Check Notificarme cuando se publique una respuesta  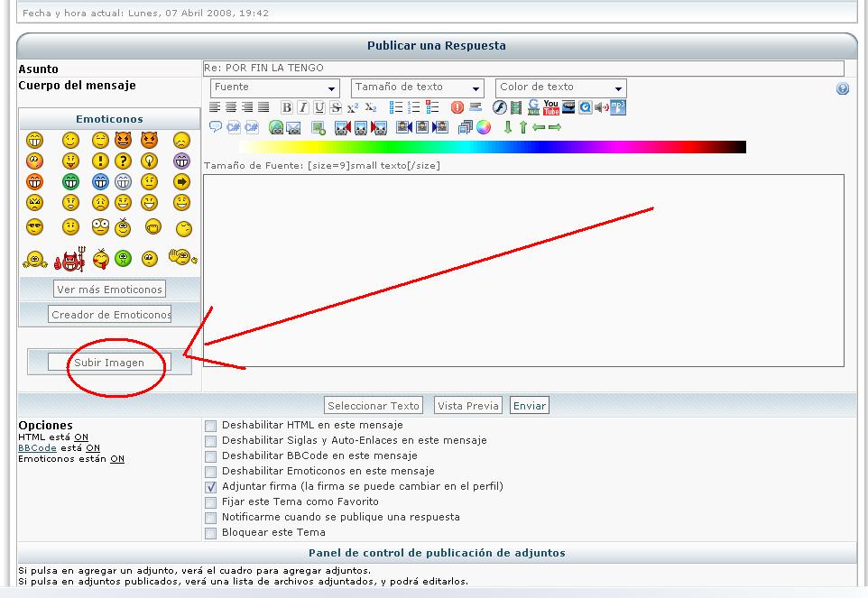point(210,518)
